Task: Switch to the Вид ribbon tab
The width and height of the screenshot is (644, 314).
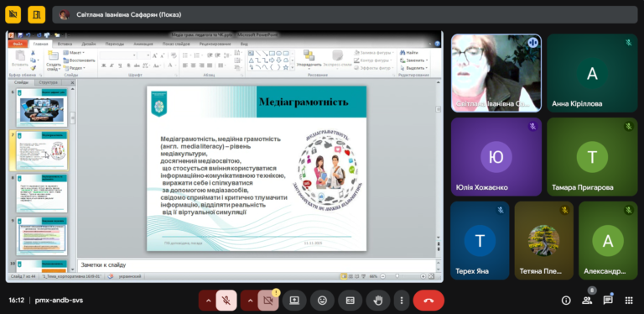Action: pos(244,44)
